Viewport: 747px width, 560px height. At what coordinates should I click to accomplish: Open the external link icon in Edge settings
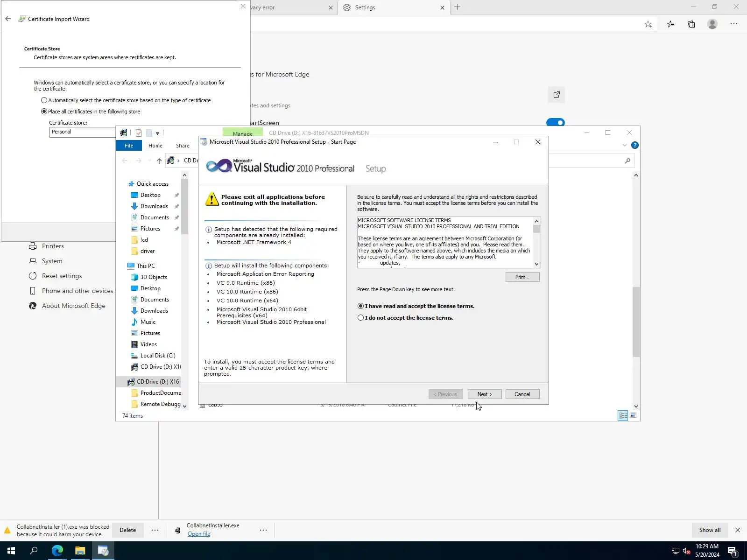[x=557, y=95]
